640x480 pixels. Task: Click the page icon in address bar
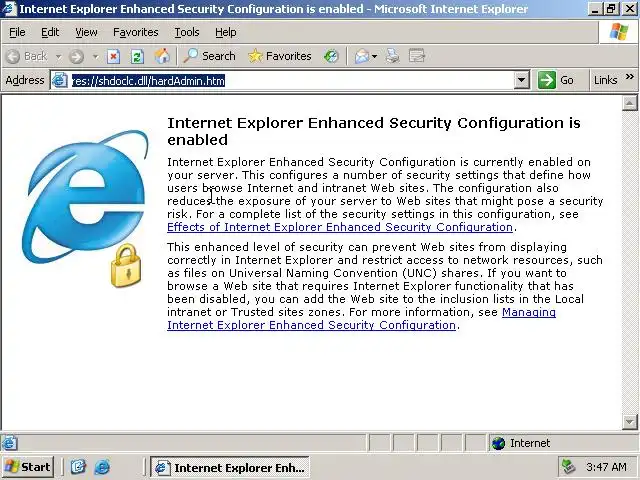coord(60,80)
